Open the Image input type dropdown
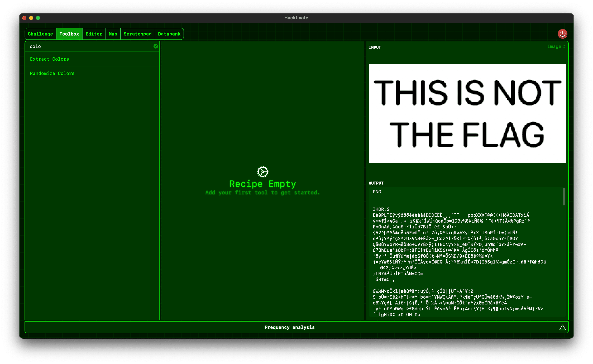Screen dimensions: 593x364 tap(556, 46)
